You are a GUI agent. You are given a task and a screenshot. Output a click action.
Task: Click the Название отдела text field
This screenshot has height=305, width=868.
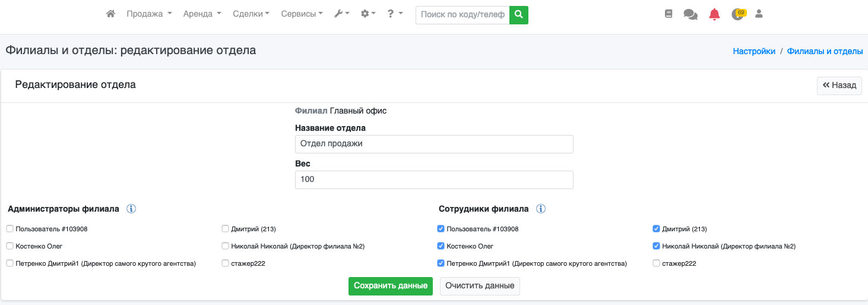point(433,144)
